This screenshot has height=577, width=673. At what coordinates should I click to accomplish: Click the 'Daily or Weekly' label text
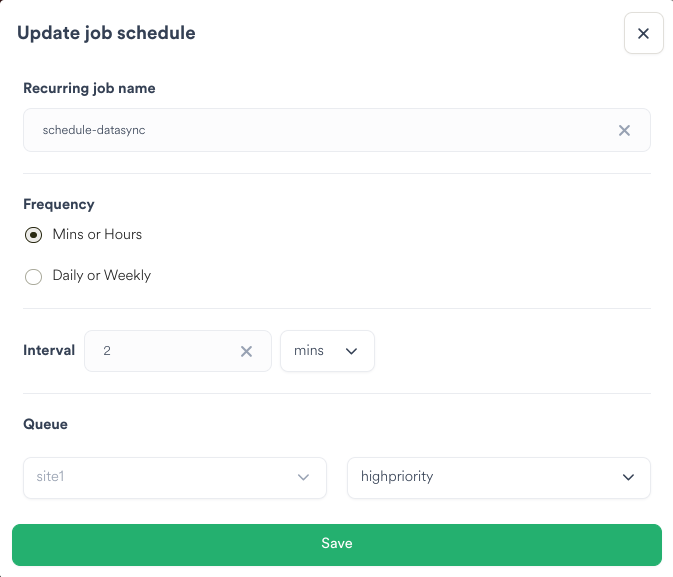[x=101, y=275]
